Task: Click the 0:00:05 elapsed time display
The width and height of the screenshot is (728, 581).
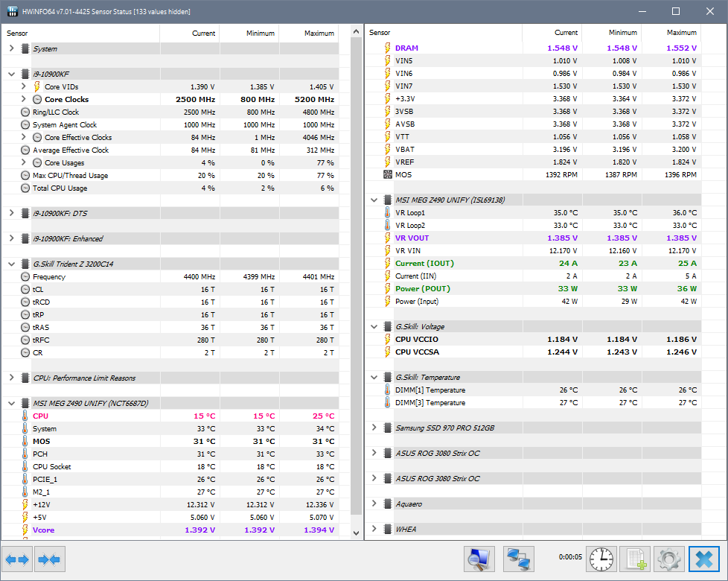Action: (x=570, y=557)
